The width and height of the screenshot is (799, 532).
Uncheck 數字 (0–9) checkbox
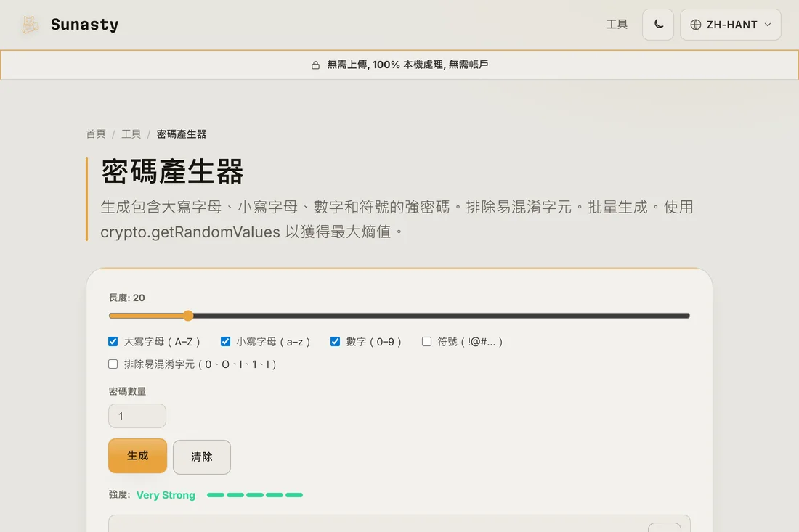tap(335, 342)
